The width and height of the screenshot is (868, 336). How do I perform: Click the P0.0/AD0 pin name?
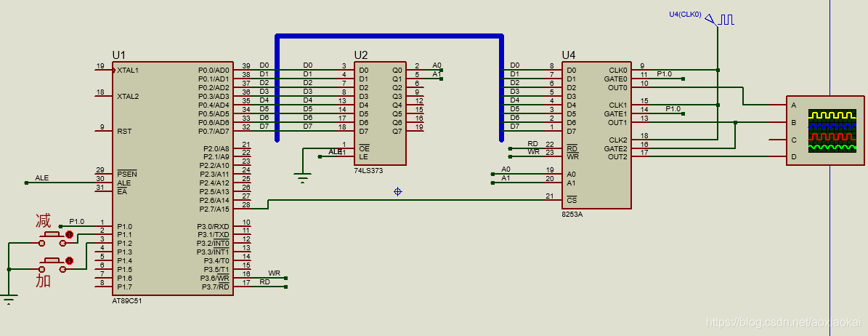click(x=214, y=71)
